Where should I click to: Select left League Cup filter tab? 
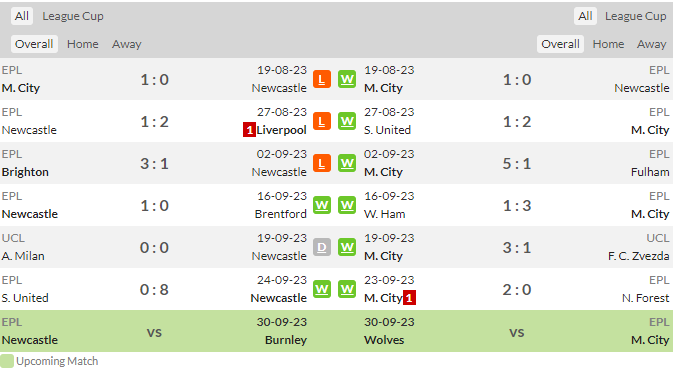pos(73,16)
